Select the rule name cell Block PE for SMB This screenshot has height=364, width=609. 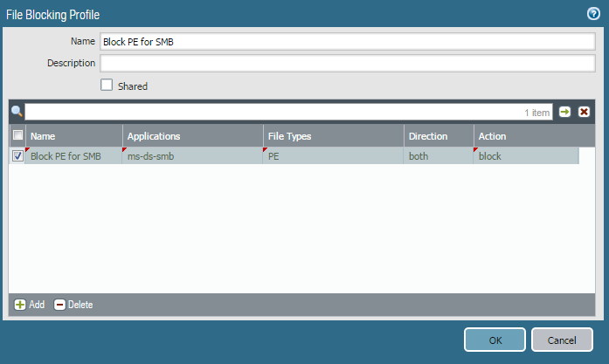point(73,156)
